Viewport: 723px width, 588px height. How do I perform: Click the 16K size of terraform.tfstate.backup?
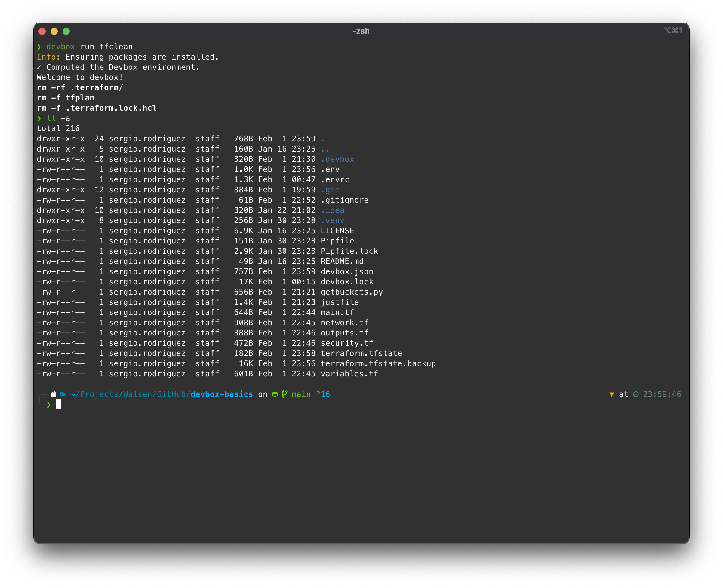pos(246,363)
